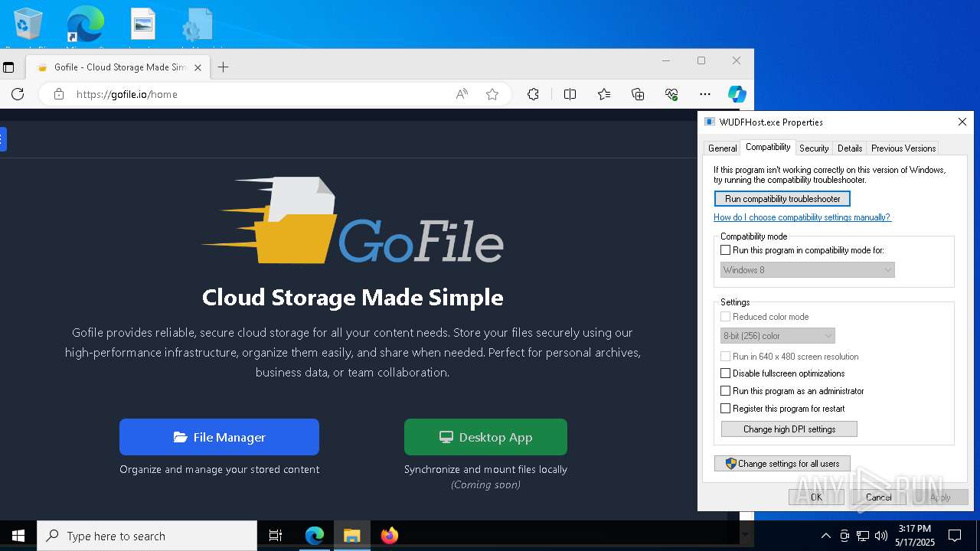Screen dimensions: 980x551
Task: Open Task View on the taskbar
Action: [x=276, y=536]
